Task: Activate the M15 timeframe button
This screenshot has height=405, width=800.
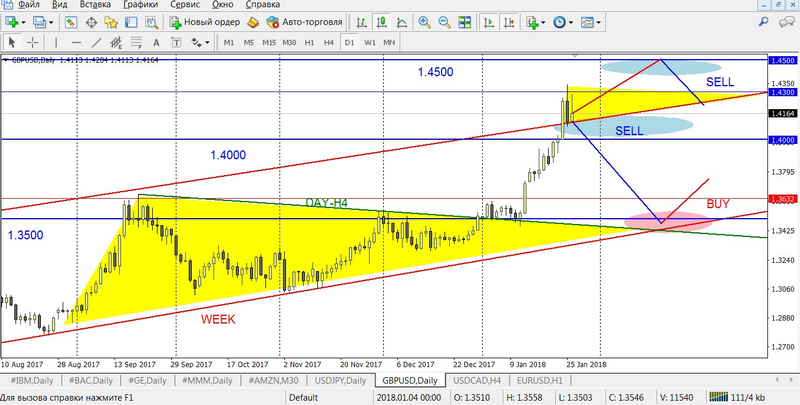Action: pyautogui.click(x=269, y=42)
